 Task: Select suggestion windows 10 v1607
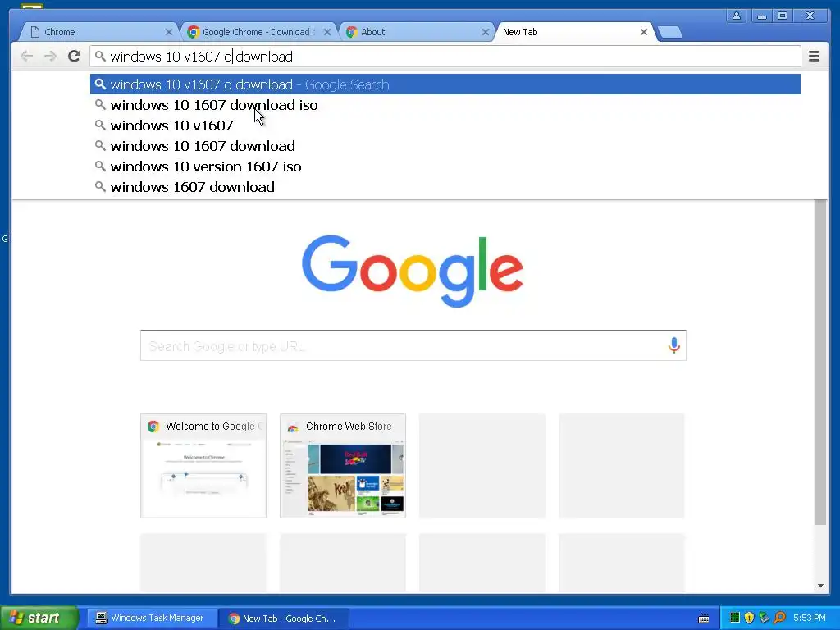pos(445,126)
